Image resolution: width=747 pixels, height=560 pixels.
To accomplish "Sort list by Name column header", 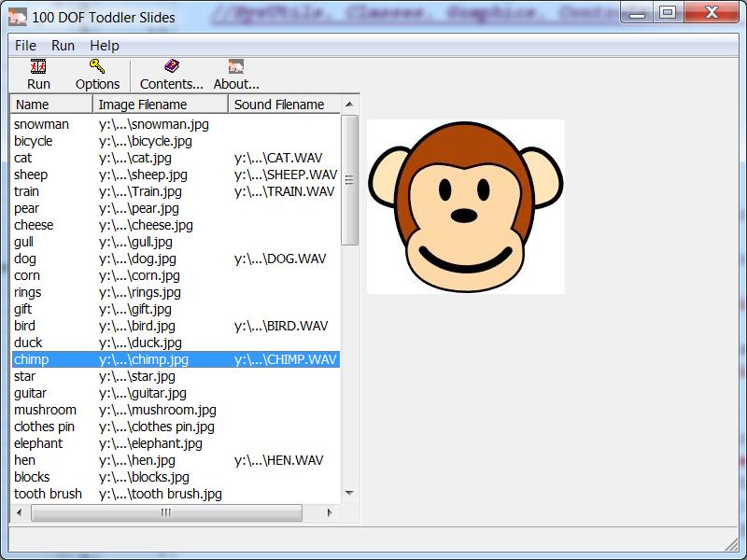I will [x=50, y=105].
